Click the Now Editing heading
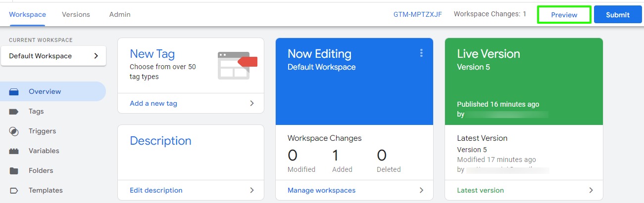The image size is (644, 203). [319, 54]
